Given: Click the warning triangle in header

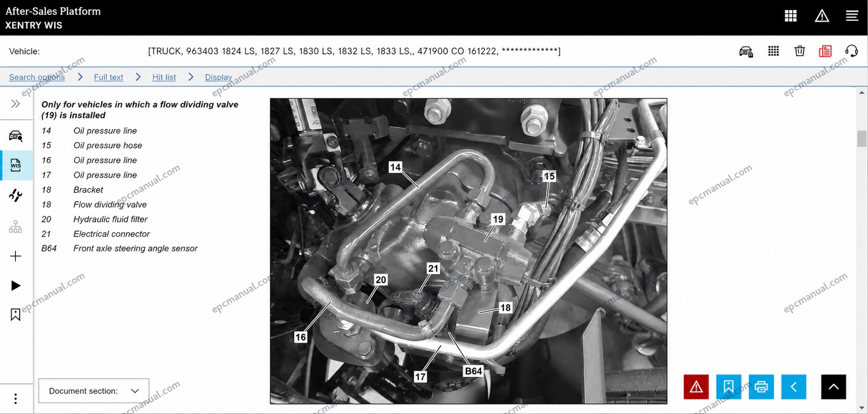Looking at the screenshot, I should [x=822, y=17].
